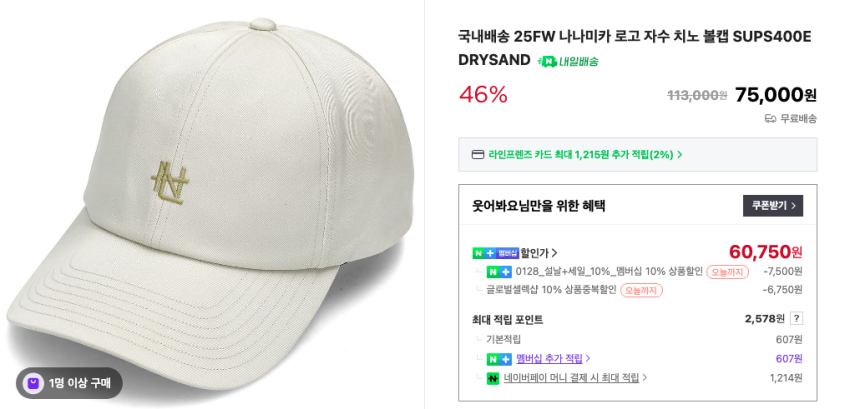Expand 멤버십 추가 적립 arrow
This screenshot has height=409, width=850.
tap(588, 359)
